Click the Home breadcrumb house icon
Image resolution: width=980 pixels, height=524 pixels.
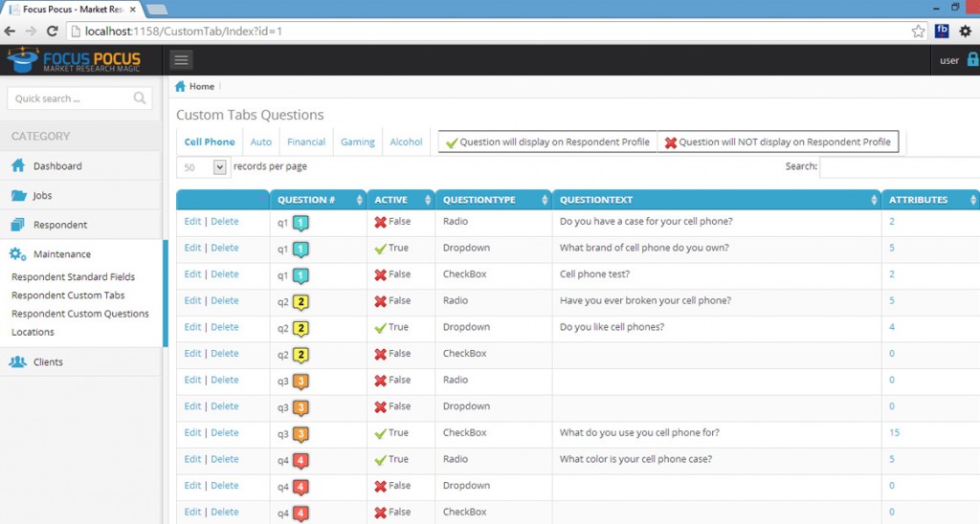pos(180,86)
